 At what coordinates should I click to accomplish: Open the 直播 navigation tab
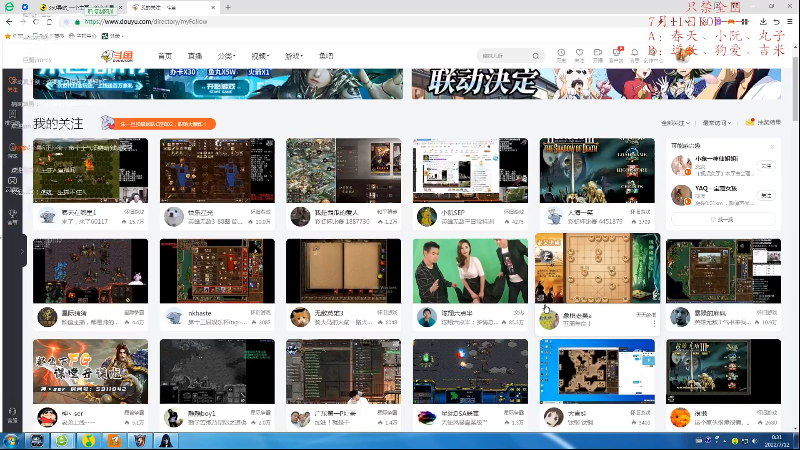pos(195,56)
